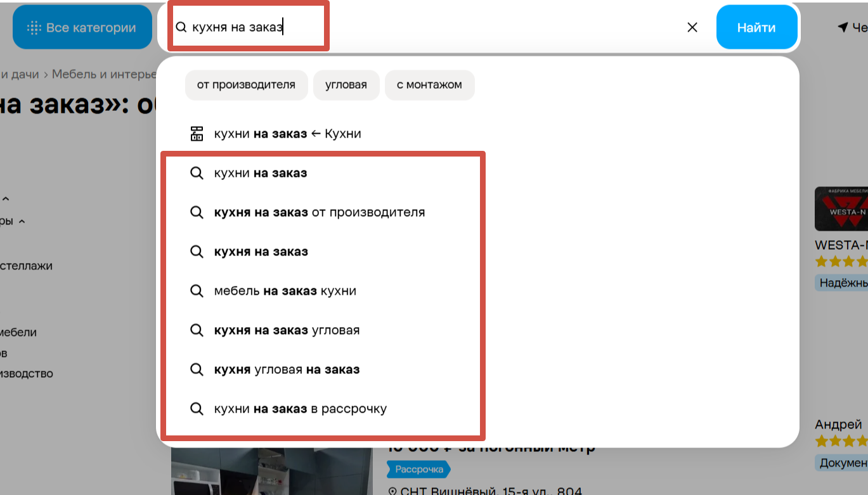Click the Надёжный badge under WESTA-N

pyautogui.click(x=841, y=283)
